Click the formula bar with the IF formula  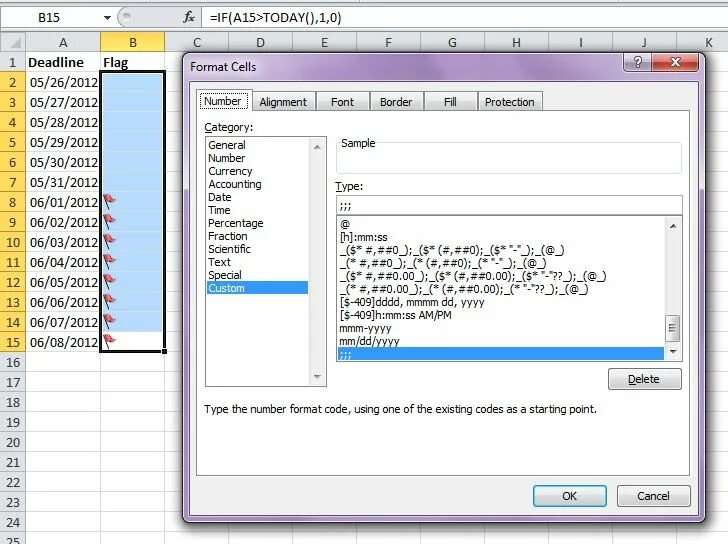click(x=464, y=18)
